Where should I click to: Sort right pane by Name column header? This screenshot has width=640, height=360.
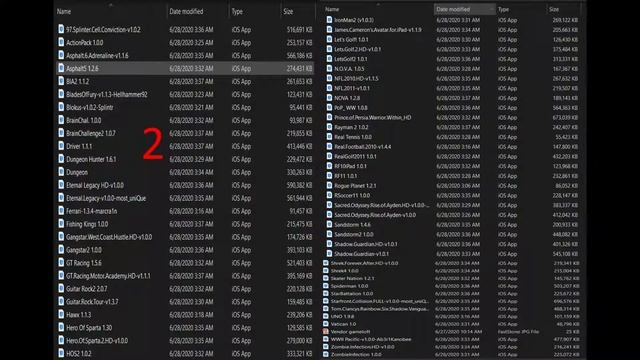(x=332, y=9)
